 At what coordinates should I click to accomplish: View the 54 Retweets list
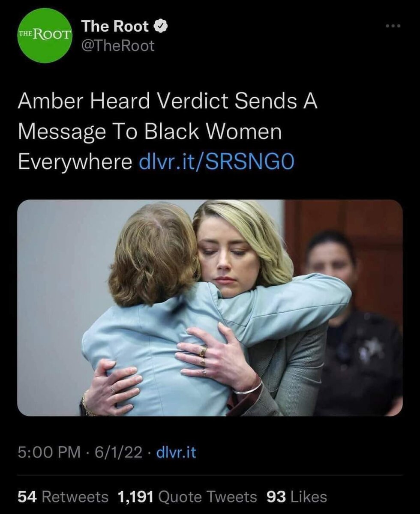tap(63, 497)
